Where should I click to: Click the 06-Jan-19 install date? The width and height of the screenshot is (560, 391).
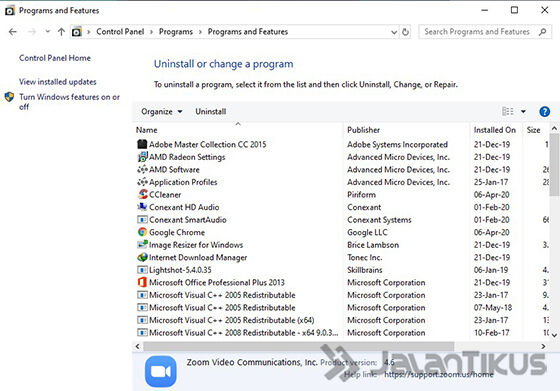click(491, 270)
